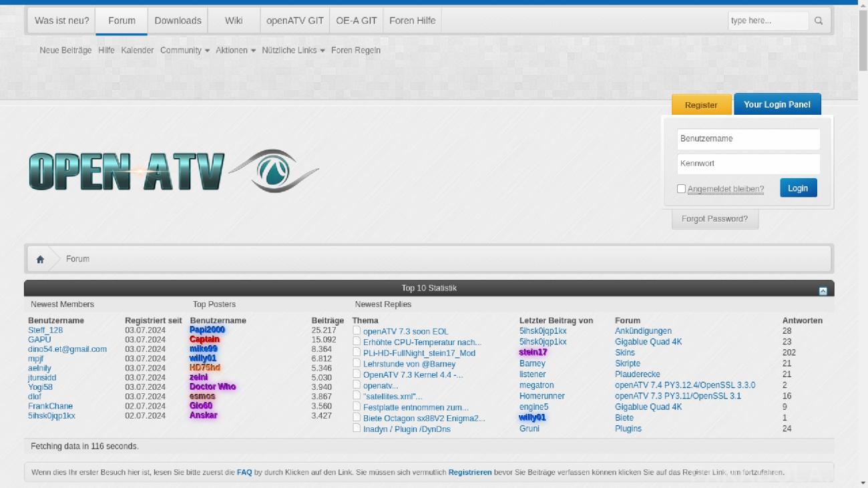
Task: Select the Forum tab
Action: point(122,21)
